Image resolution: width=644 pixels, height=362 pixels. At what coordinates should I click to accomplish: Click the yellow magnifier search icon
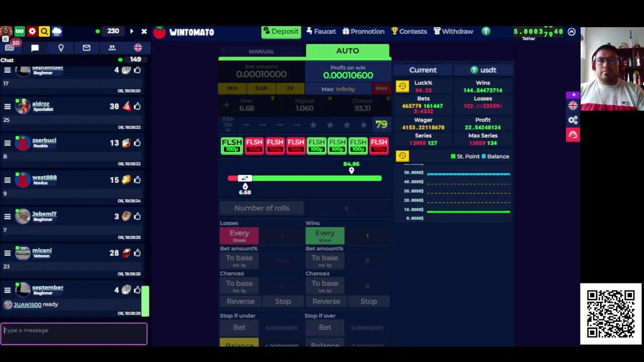(x=44, y=32)
